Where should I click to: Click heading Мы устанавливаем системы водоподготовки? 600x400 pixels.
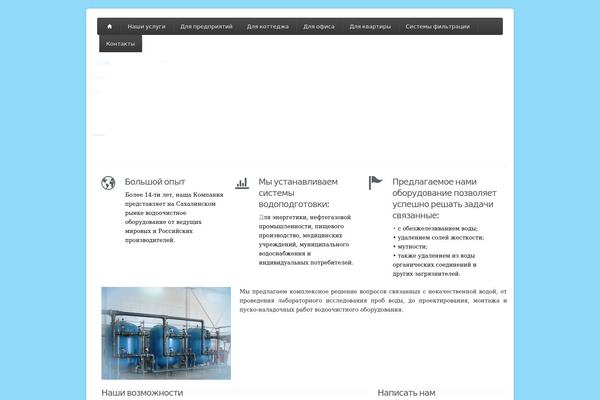click(x=298, y=193)
